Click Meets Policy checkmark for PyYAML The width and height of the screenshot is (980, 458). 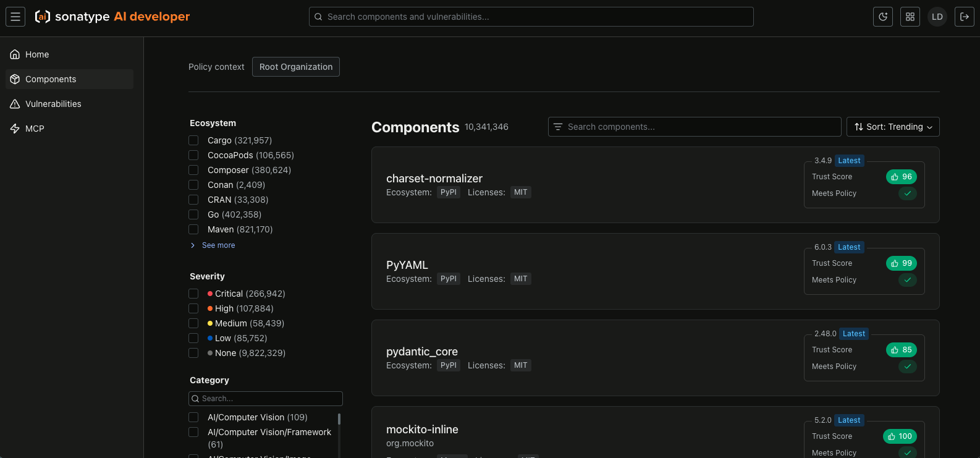[x=908, y=280]
